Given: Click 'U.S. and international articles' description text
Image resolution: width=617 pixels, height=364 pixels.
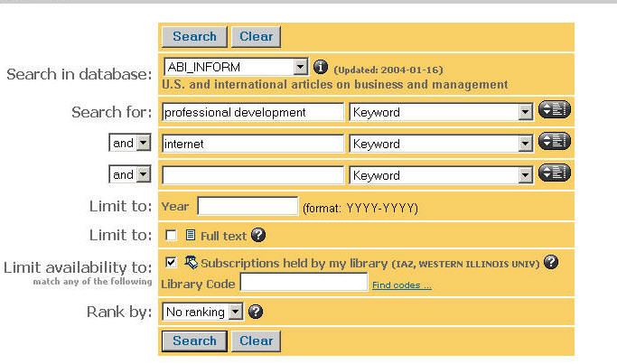Looking at the screenshot, I should pos(335,85).
